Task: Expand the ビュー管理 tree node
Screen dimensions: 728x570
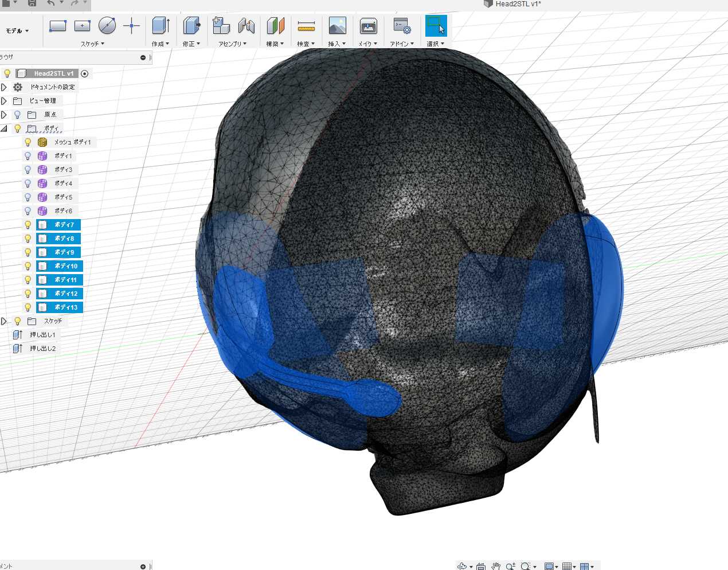Action: [4, 101]
